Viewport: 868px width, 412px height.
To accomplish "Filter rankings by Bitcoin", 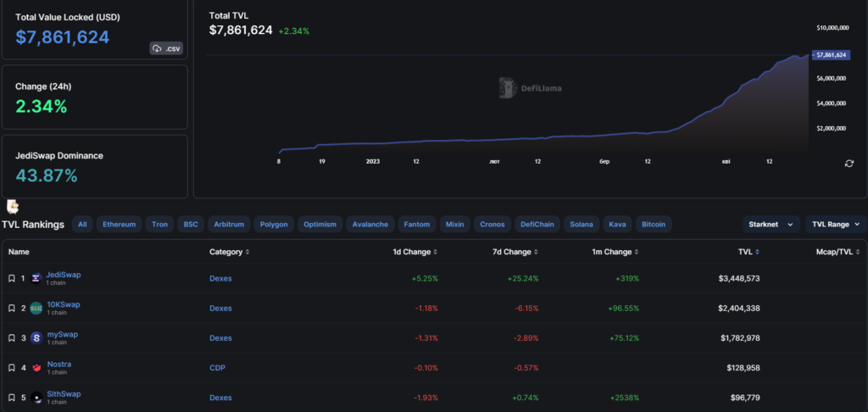I will click(x=654, y=225).
